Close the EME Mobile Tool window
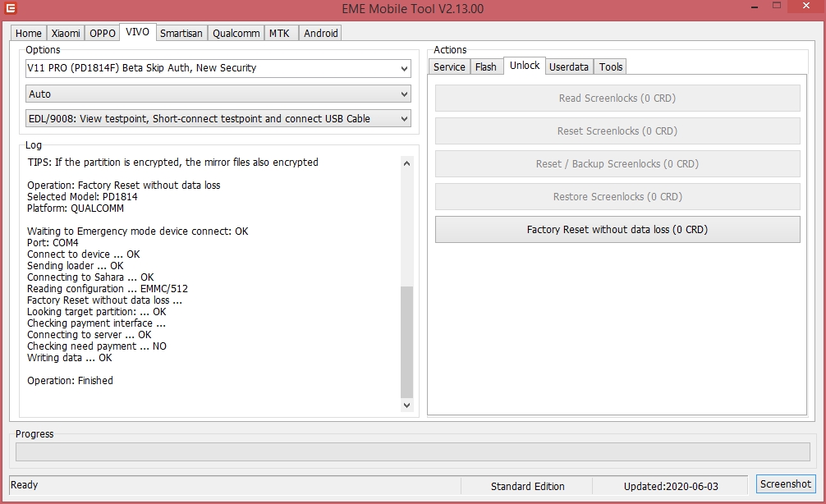Image resolution: width=826 pixels, height=504 pixels. (x=806, y=6)
